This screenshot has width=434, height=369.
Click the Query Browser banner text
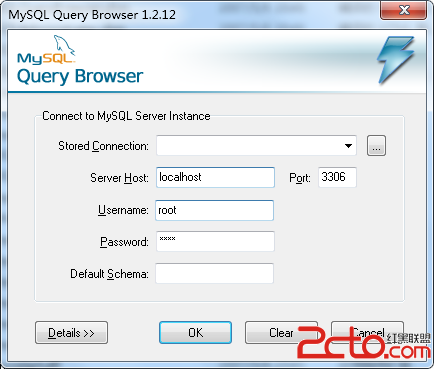[80, 77]
